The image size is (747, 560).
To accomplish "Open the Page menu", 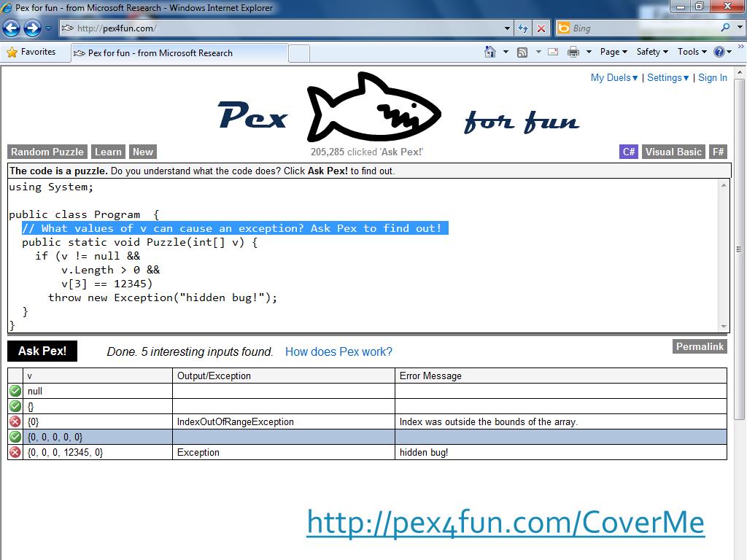I will [x=614, y=52].
